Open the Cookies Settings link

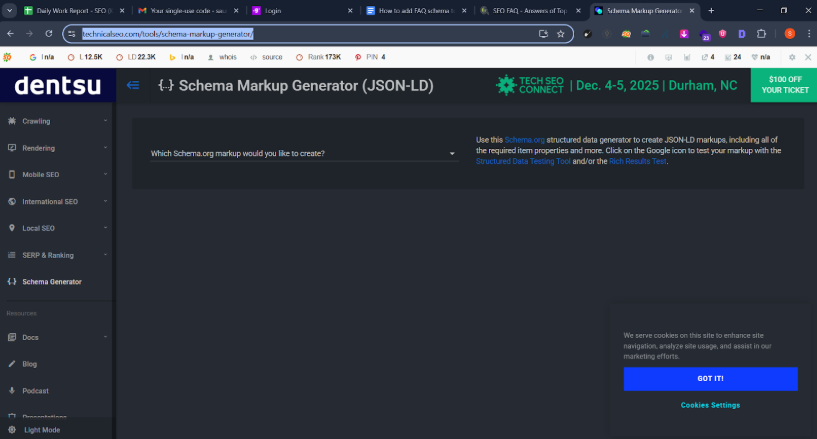tap(710, 405)
